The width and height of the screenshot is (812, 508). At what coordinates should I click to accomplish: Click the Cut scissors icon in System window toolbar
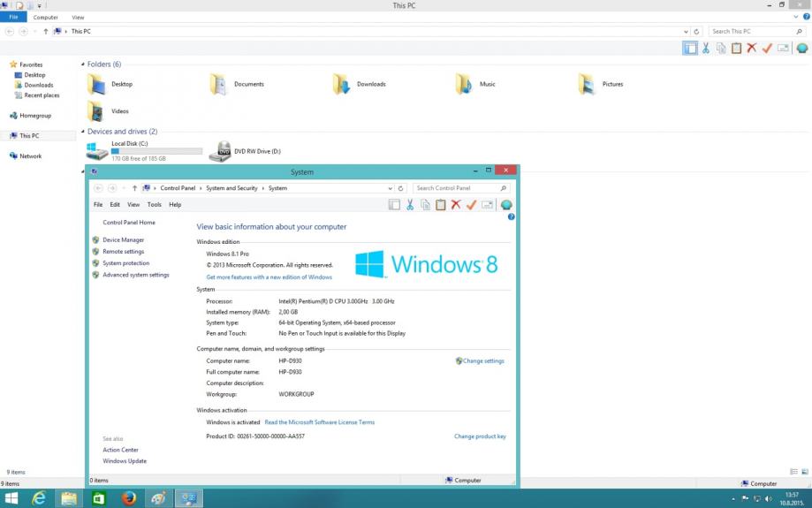pyautogui.click(x=410, y=205)
